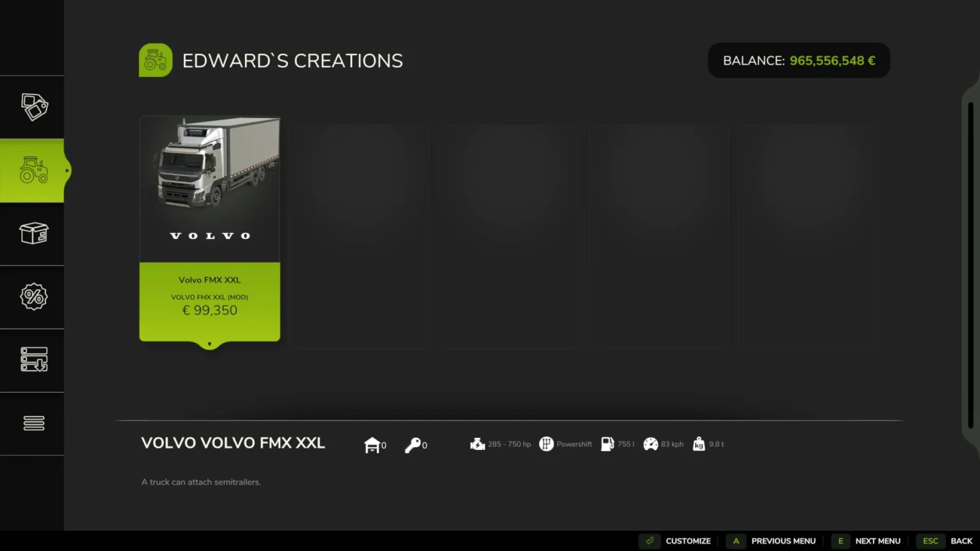Select the tractor vehicles category in sidebar
The image size is (980, 551).
(33, 170)
